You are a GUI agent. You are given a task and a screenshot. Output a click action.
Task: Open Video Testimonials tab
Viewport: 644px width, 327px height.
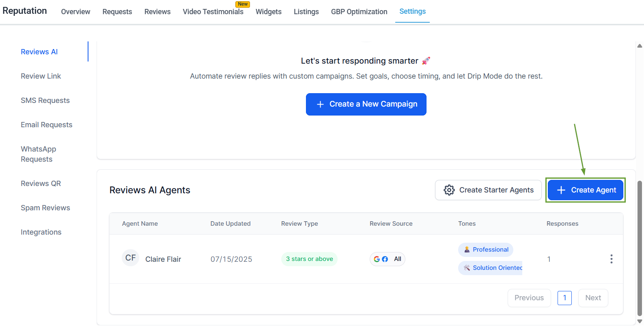click(213, 12)
